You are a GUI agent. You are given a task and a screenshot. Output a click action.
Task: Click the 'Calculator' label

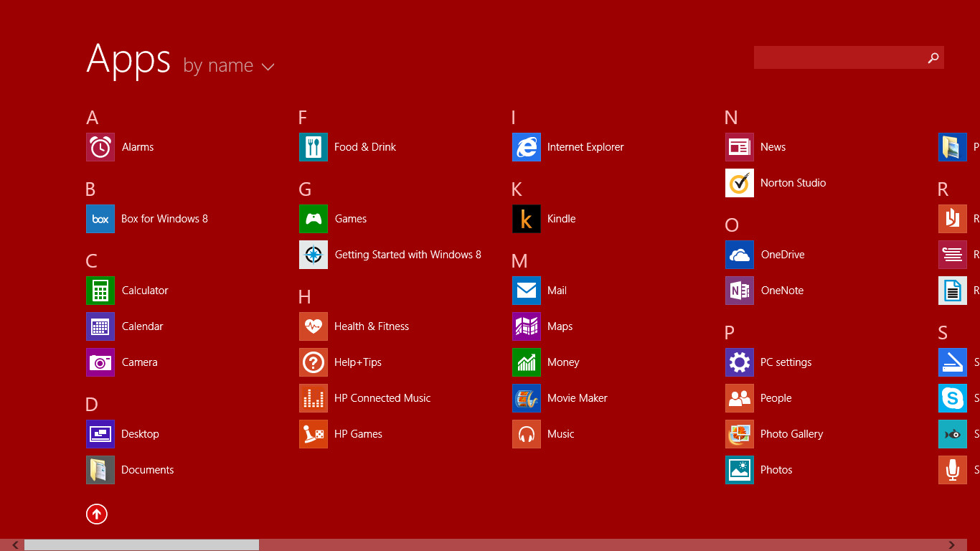tap(145, 291)
